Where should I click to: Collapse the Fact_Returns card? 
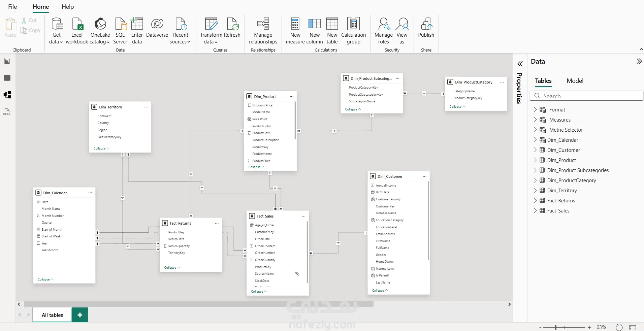[172, 268]
